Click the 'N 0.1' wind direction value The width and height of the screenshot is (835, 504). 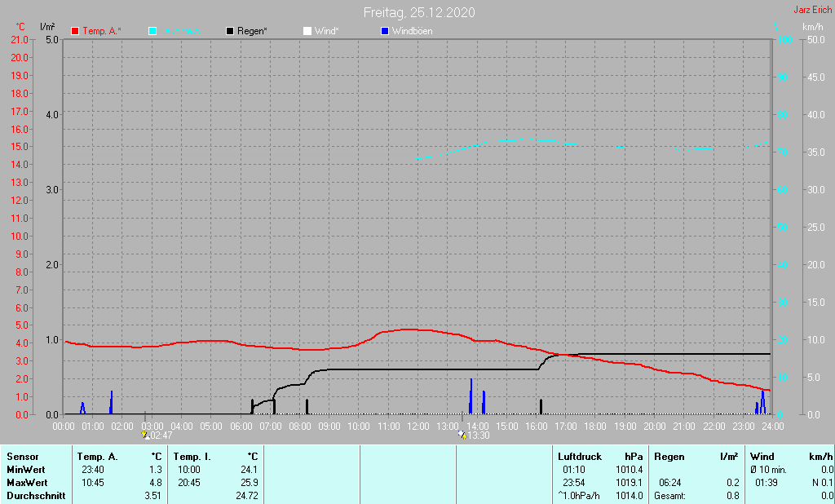click(822, 483)
